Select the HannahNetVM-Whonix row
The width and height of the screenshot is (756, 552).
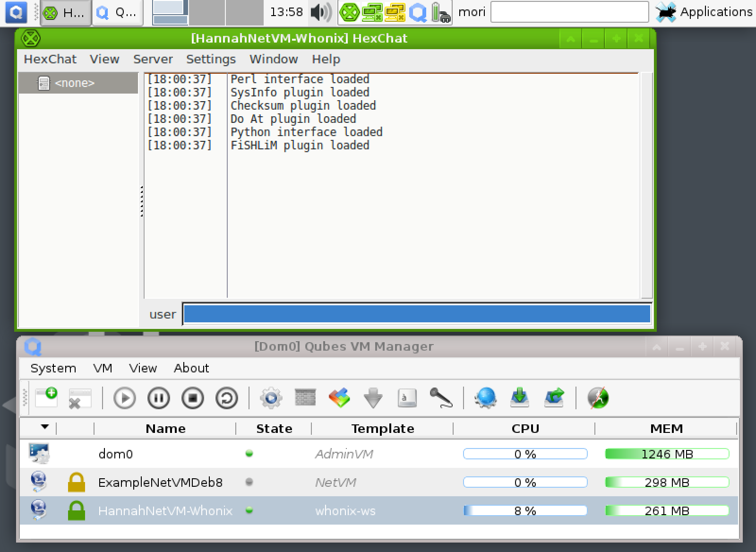[378, 510]
